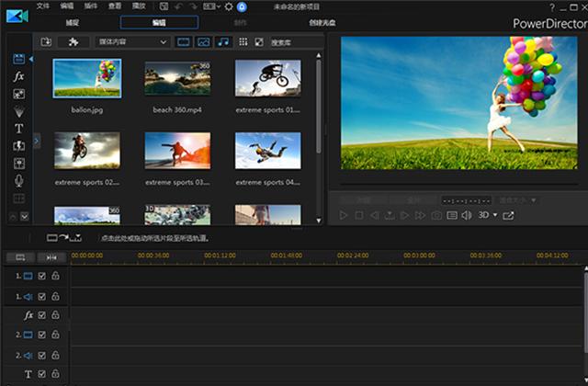Click the 创建光盘 button

tap(323, 22)
